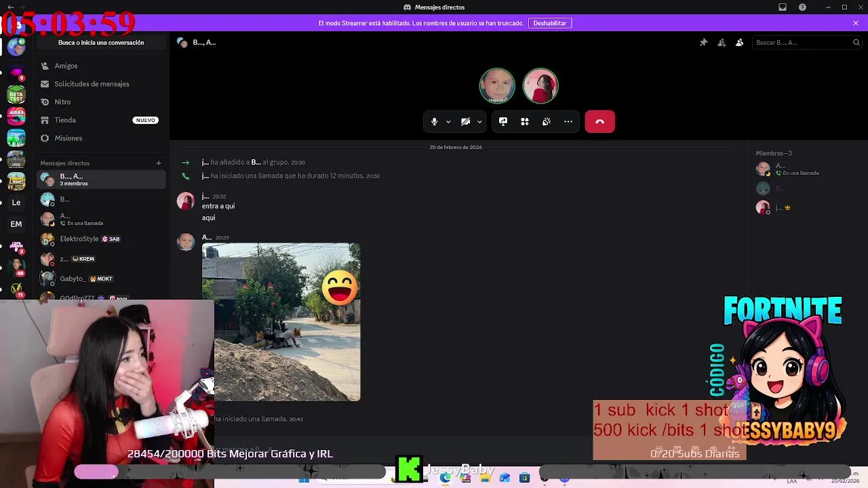Add friends to the group DM

click(x=722, y=43)
